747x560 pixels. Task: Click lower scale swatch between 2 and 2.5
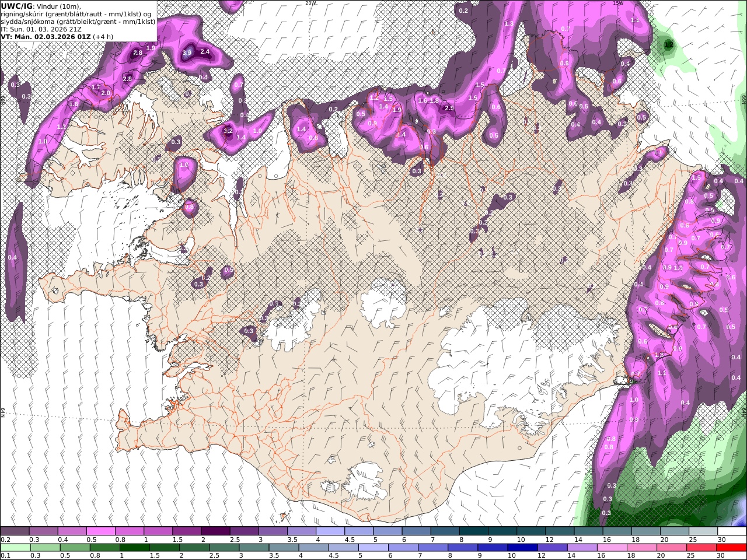click(x=194, y=548)
